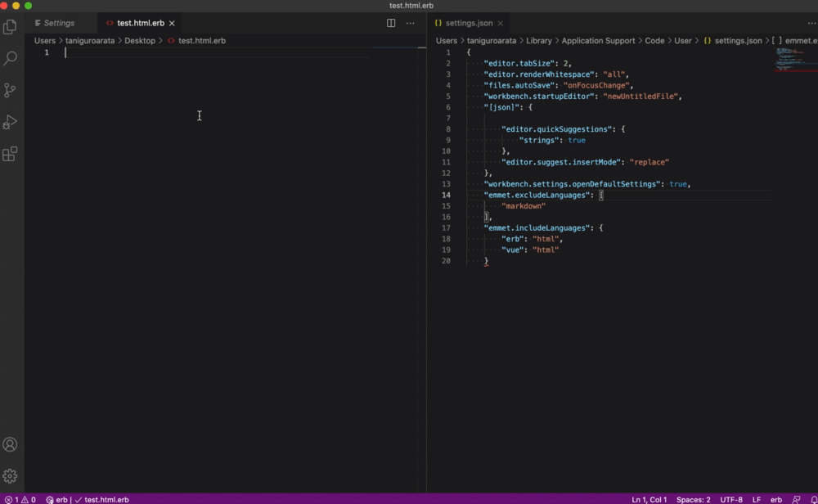Split the left editor with split icon
Screen dimensions: 818x504
(391, 23)
